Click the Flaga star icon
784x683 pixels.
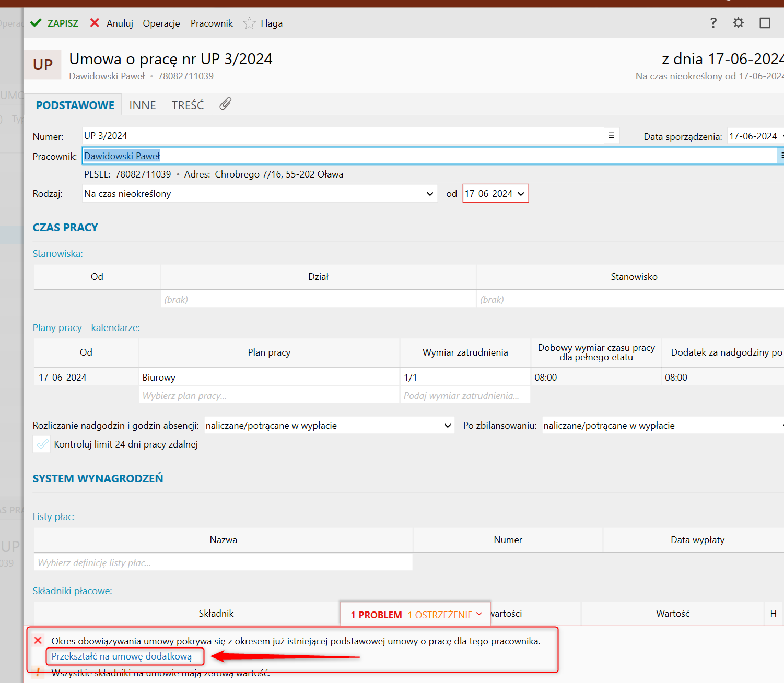pyautogui.click(x=250, y=23)
